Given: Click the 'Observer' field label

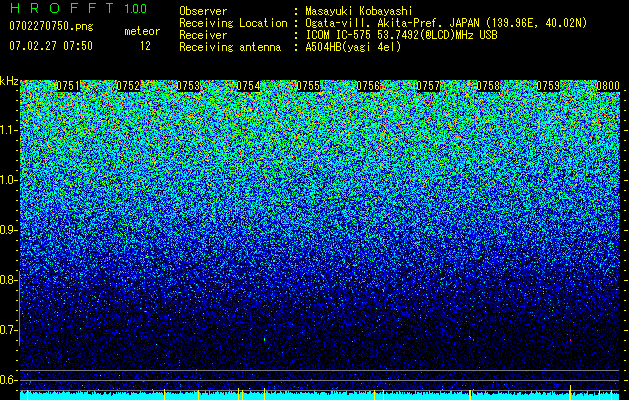Looking at the screenshot, I should tap(203, 11).
